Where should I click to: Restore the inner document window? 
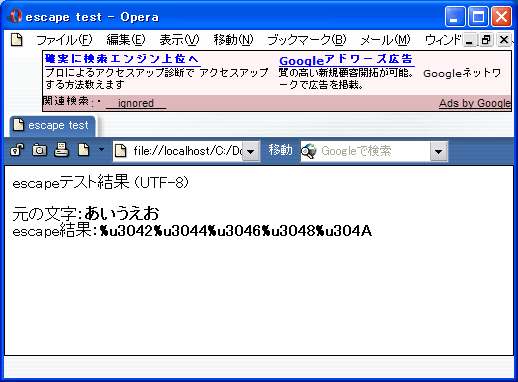[486, 40]
